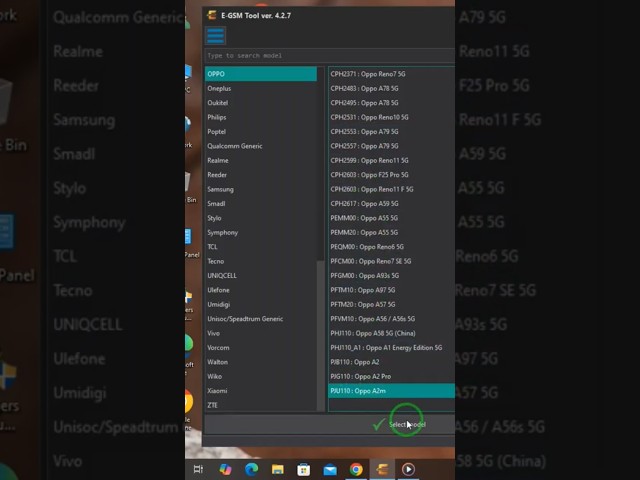The height and width of the screenshot is (480, 640).
Task: Select ZTE in the brand list
Action: pos(261,405)
